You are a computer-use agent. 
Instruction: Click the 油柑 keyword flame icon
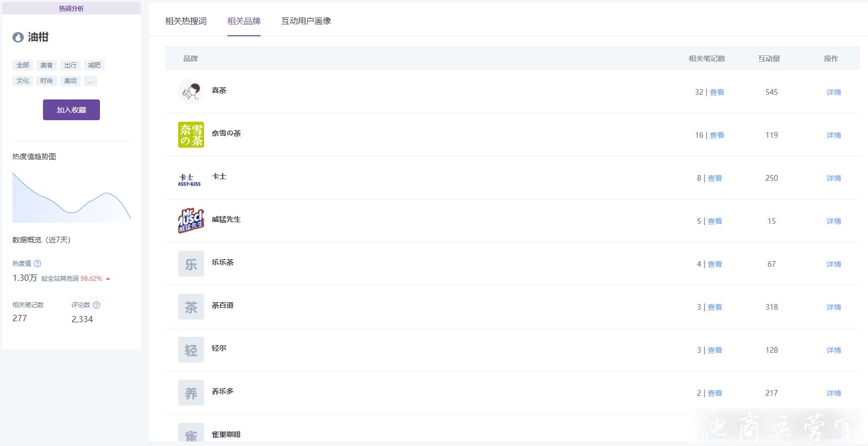coord(18,37)
